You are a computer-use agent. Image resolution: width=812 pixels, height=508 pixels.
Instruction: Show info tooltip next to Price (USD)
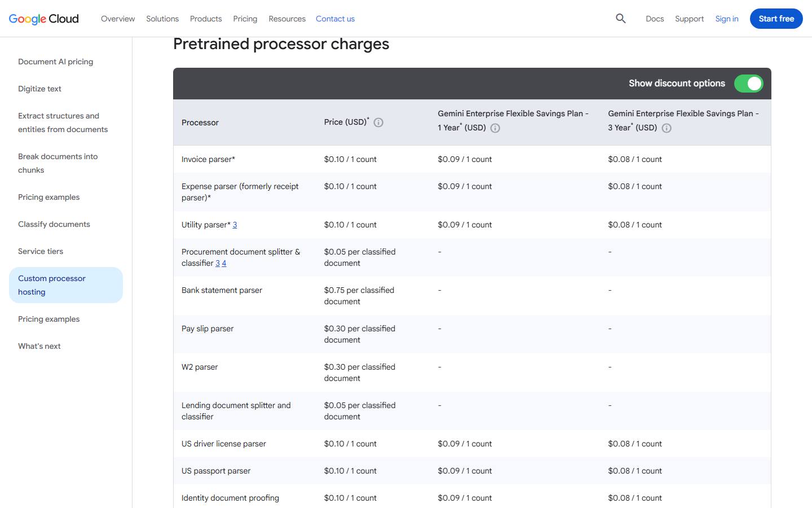point(378,122)
